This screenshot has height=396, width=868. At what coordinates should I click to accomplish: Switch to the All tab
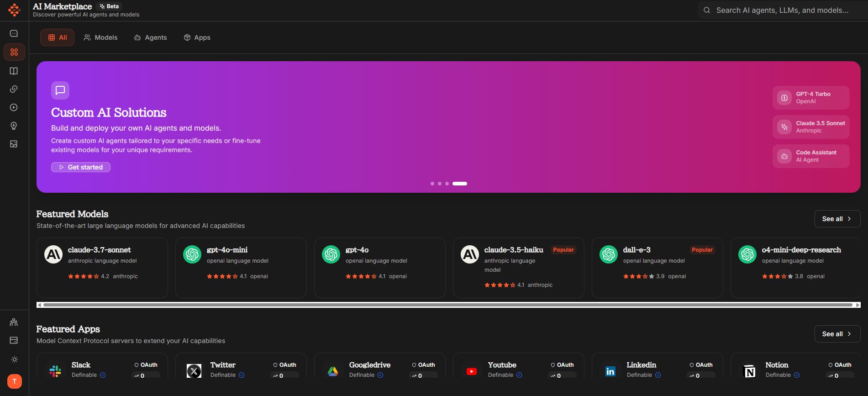click(57, 37)
